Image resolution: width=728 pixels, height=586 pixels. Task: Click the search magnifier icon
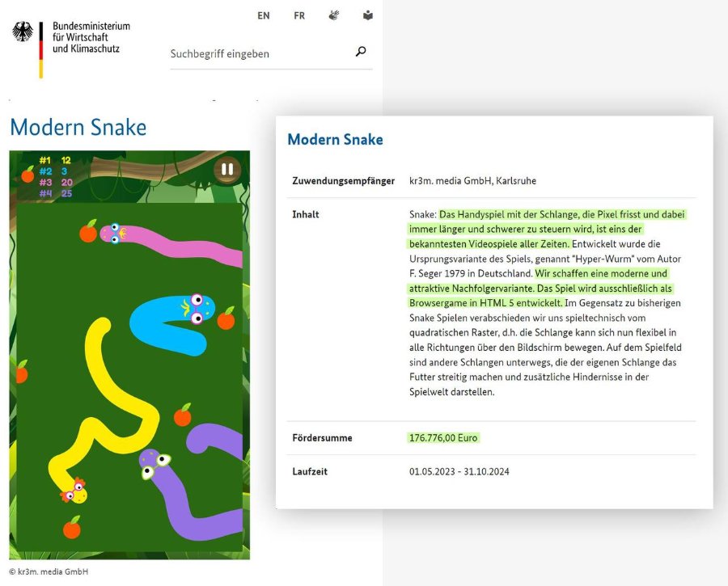[361, 52]
